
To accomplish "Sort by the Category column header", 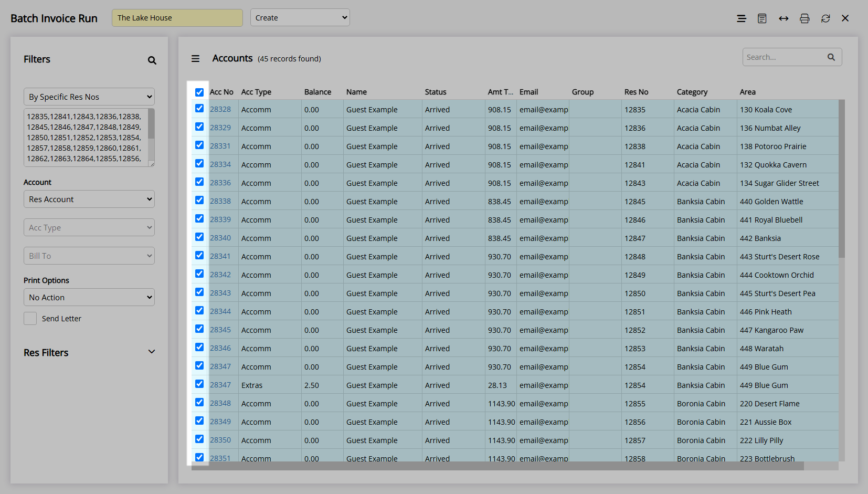I will tap(692, 92).
